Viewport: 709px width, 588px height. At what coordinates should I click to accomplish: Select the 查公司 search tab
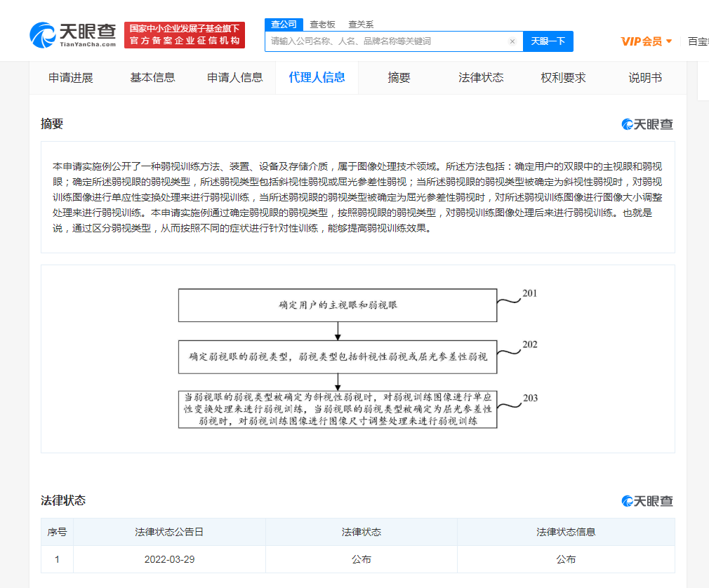point(284,25)
